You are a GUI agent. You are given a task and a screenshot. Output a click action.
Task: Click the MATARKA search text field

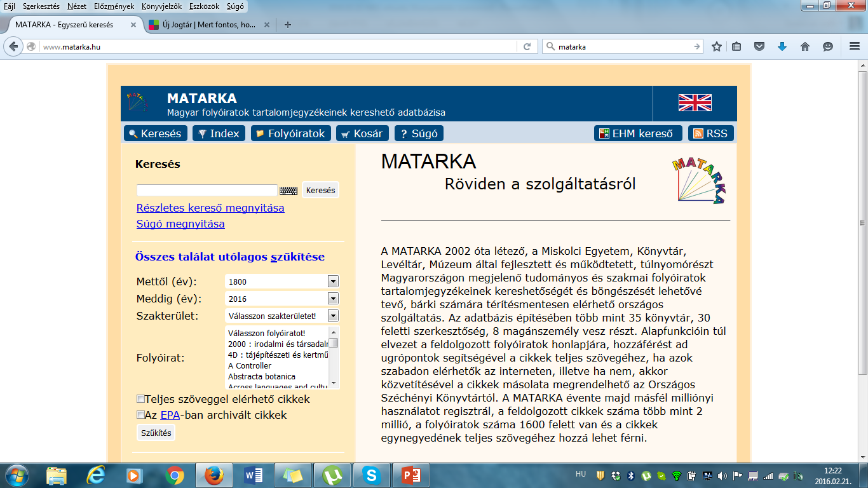[x=207, y=190]
